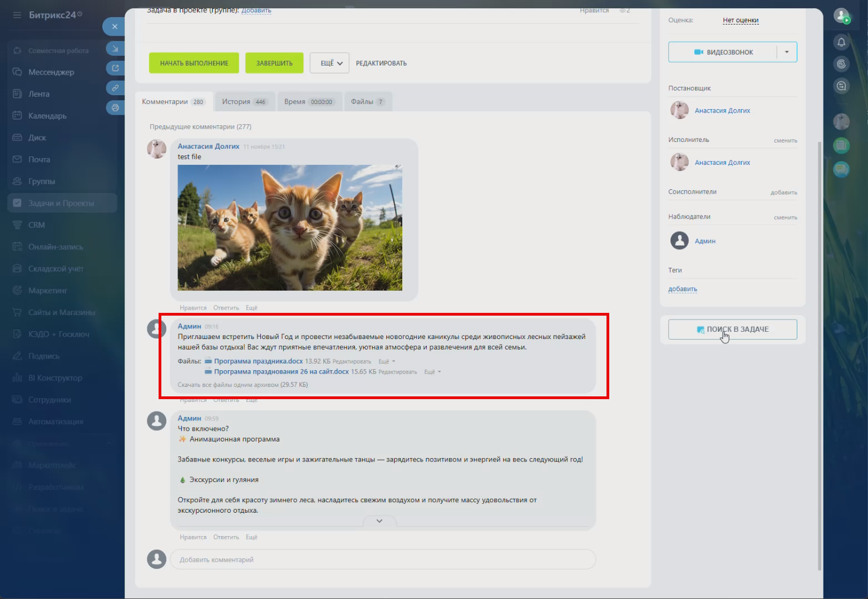Open the kittens image attachment
868x599 pixels.
(x=290, y=228)
